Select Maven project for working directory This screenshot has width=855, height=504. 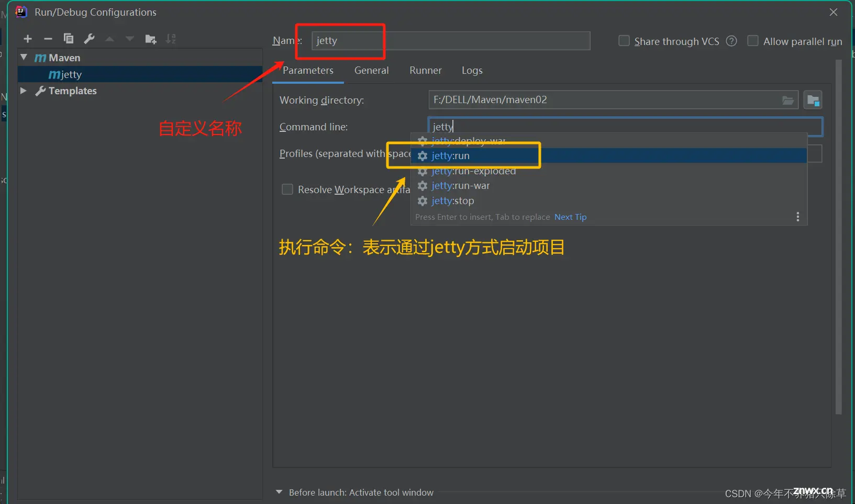pyautogui.click(x=813, y=100)
